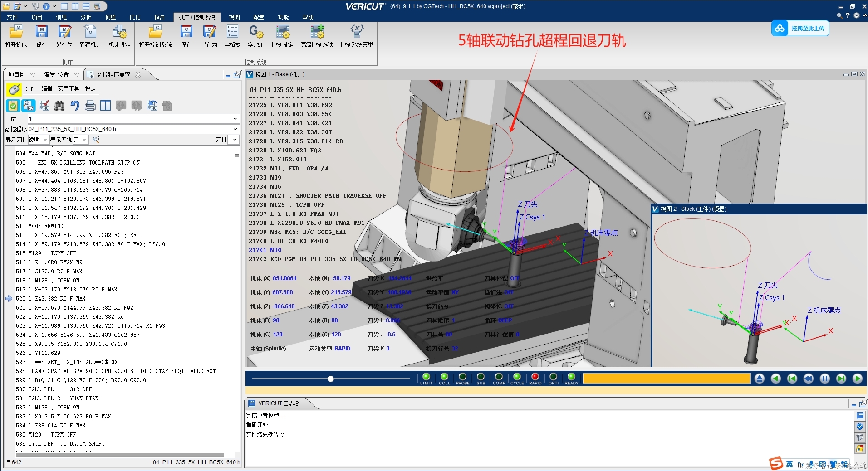Open 实用工具 menu in NC review

click(69, 89)
